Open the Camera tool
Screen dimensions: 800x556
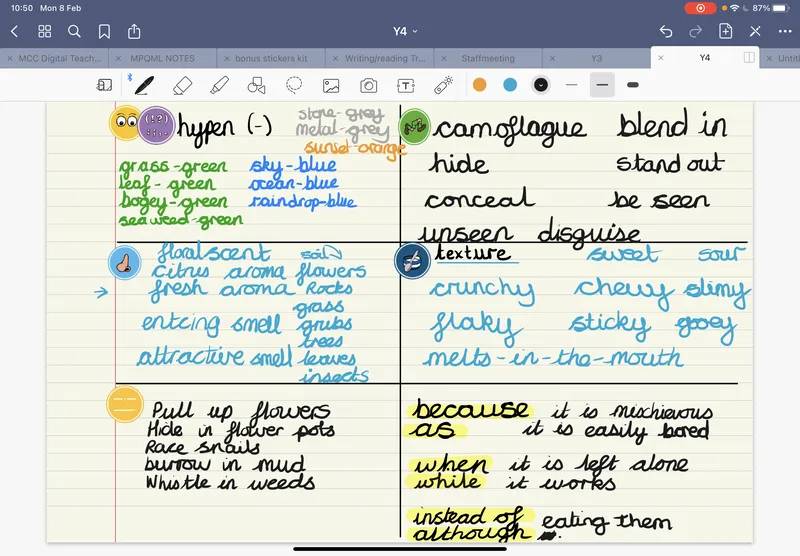point(369,85)
